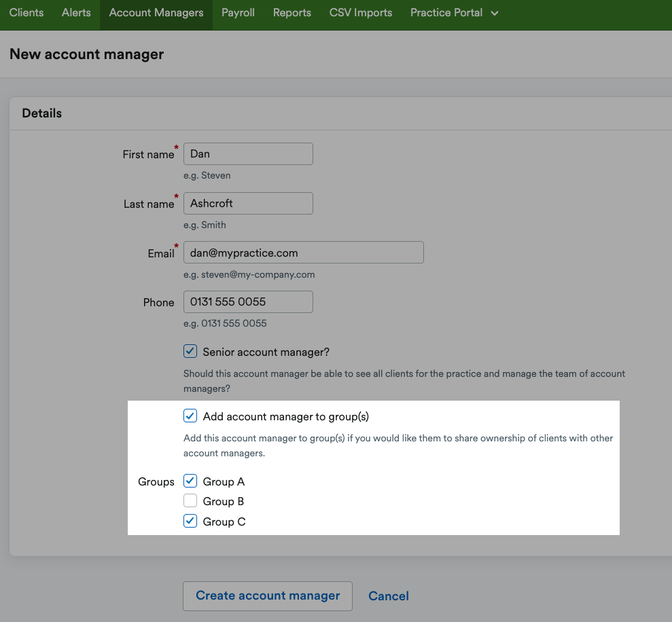Viewport: 672px width, 622px height.
Task: Uncheck the Group C checkbox
Action: click(x=190, y=521)
